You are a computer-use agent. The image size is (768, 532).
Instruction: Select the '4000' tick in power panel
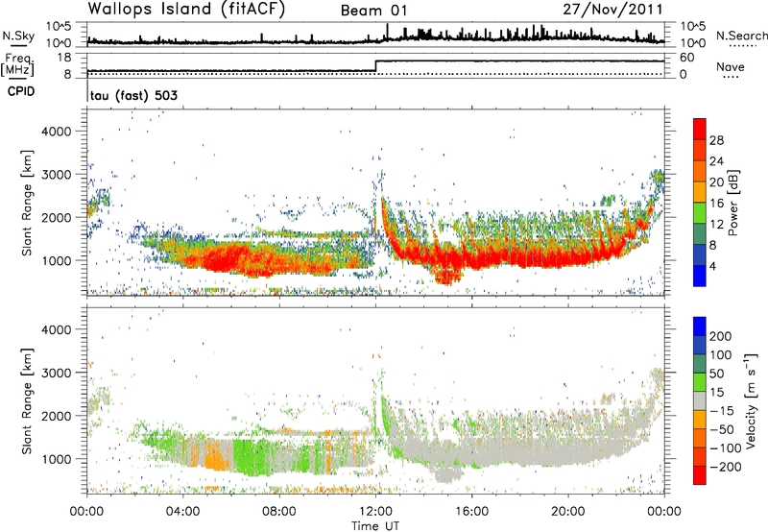(x=56, y=132)
